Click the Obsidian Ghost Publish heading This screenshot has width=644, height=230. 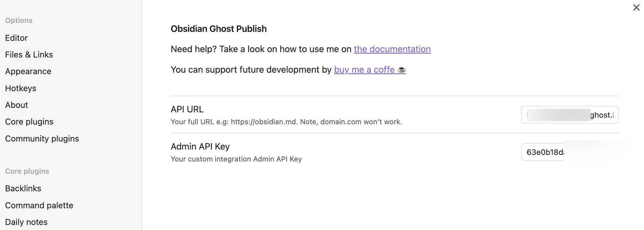(x=218, y=29)
